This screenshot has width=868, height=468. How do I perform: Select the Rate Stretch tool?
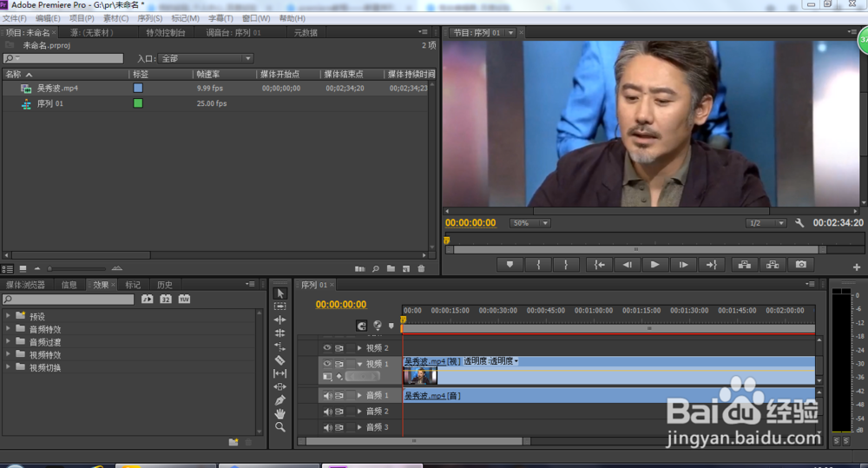[x=280, y=346]
